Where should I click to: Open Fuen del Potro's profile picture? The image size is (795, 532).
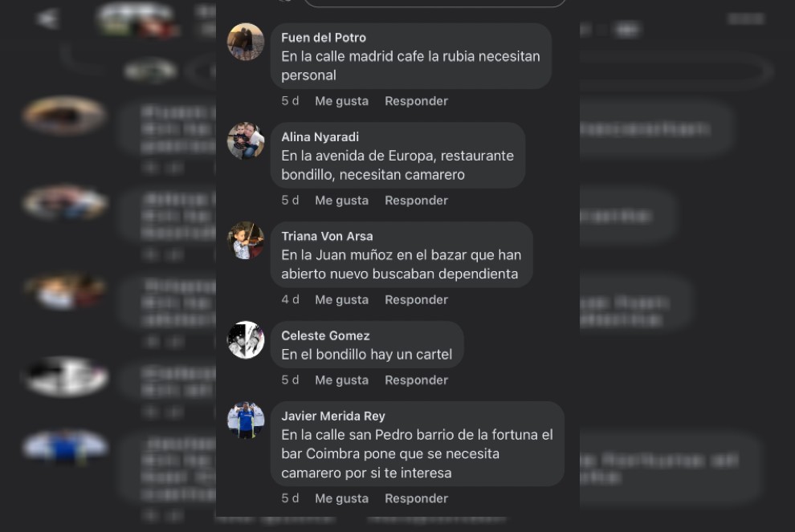coord(246,42)
